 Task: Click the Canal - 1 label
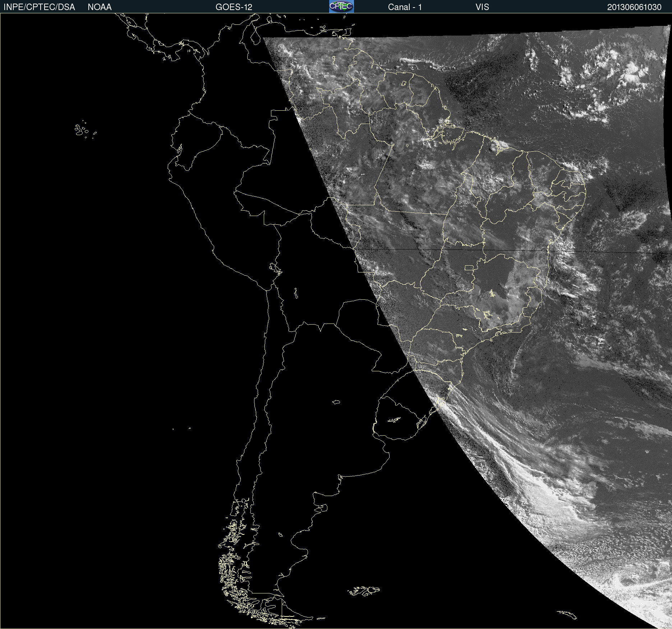point(405,7)
